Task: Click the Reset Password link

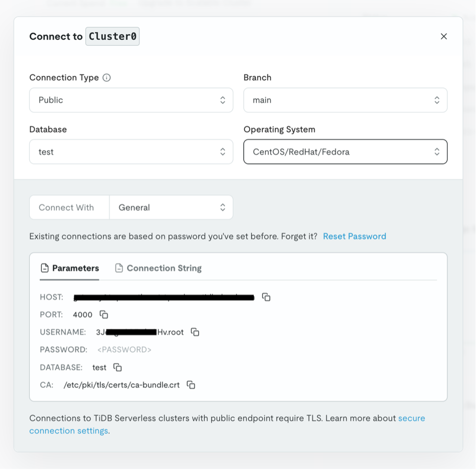Action: [x=354, y=236]
